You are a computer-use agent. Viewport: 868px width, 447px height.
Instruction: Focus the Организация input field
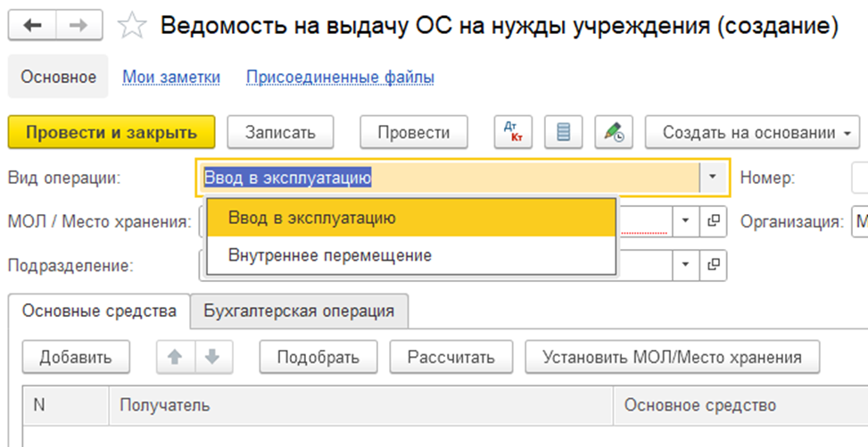click(x=860, y=221)
